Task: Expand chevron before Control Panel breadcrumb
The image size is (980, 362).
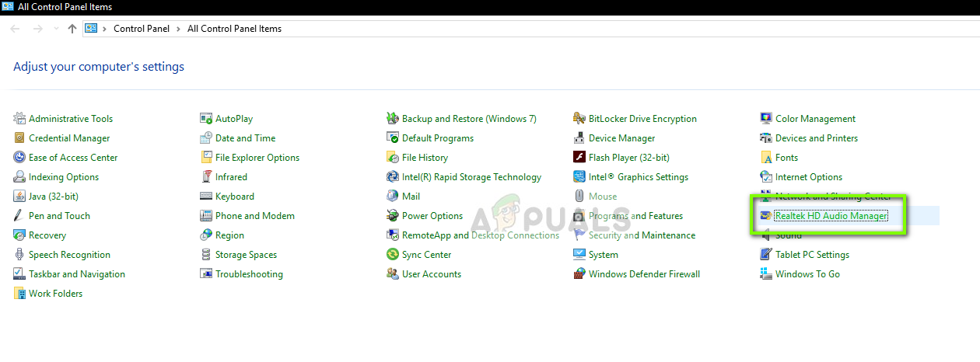Action: click(105, 28)
